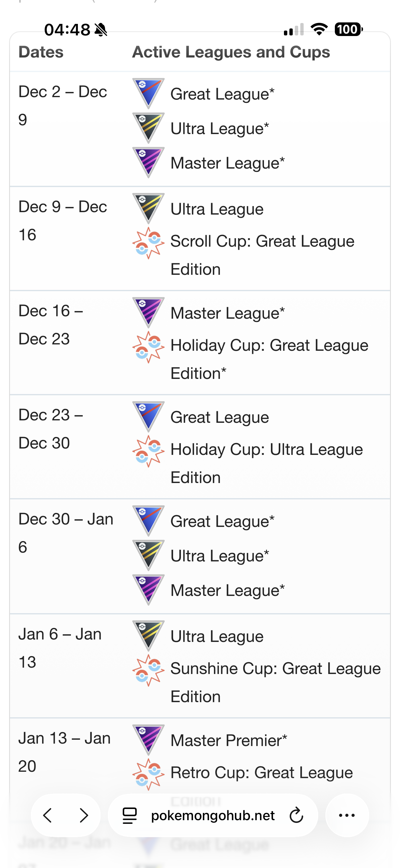
Task: Tap the browser back arrow
Action: (48, 815)
